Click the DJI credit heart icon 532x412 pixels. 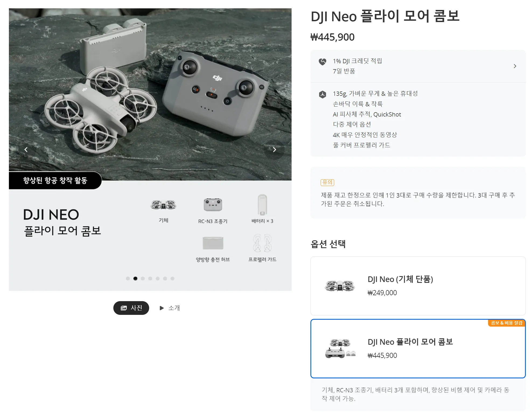pyautogui.click(x=323, y=62)
